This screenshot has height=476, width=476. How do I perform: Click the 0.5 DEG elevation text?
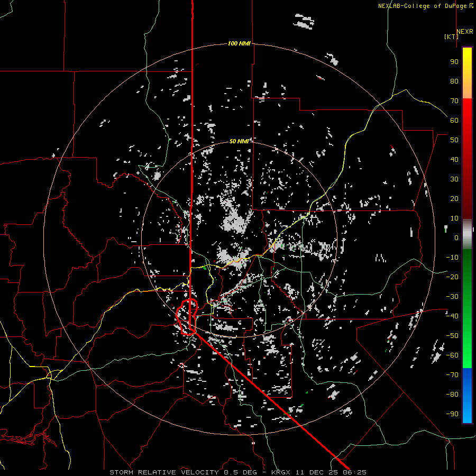point(241,472)
